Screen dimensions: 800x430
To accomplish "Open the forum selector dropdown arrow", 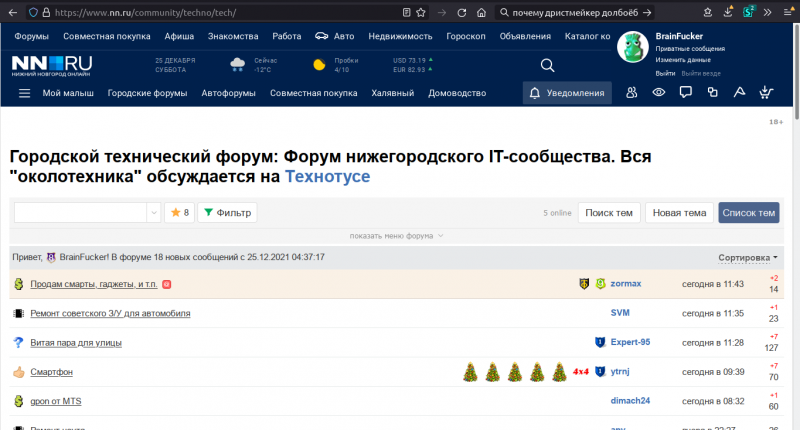I will coord(154,213).
